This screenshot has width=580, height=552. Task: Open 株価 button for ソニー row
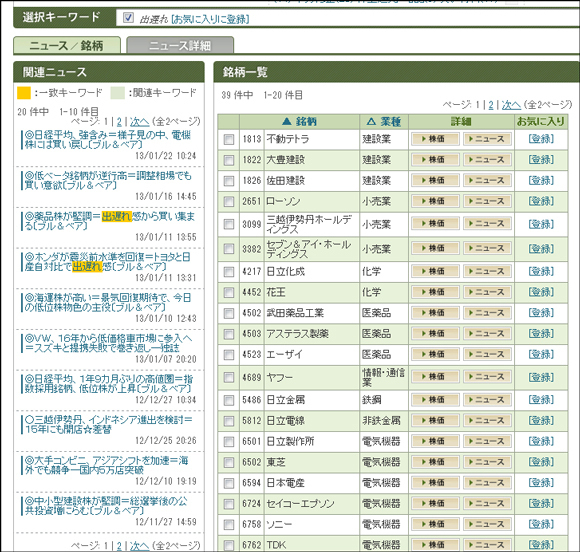[435, 524]
